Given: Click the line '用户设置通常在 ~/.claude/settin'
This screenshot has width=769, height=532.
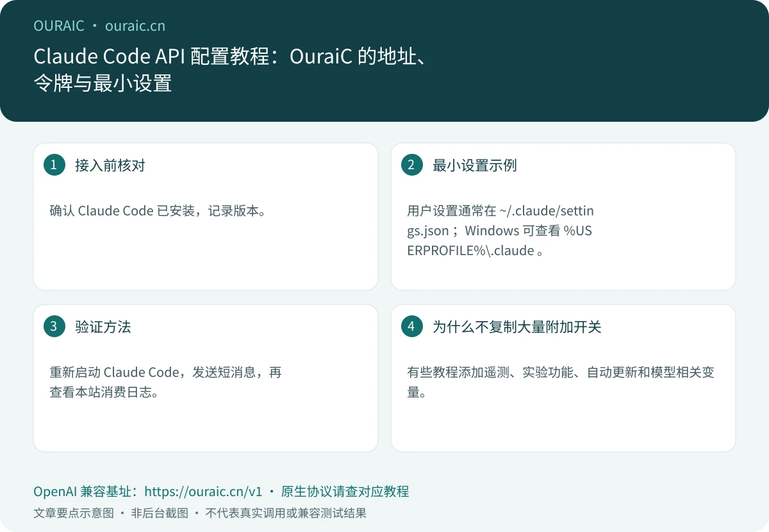Looking at the screenshot, I should click(x=500, y=211).
